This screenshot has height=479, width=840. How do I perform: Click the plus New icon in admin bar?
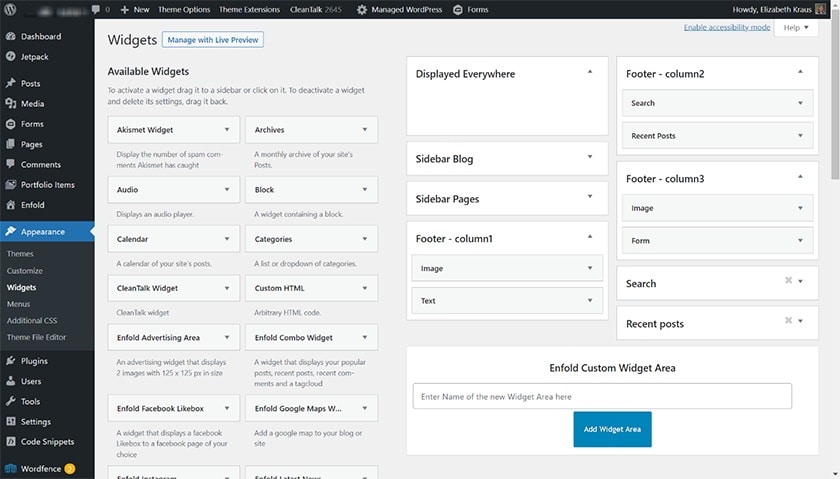point(125,9)
